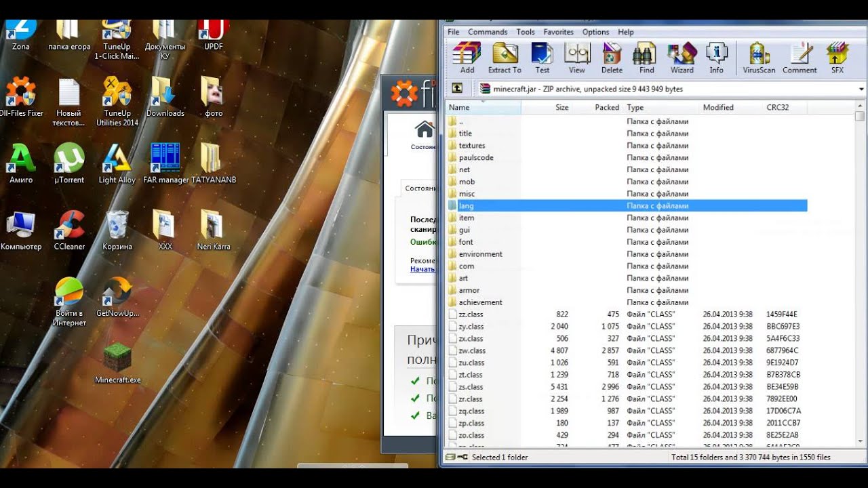Expand the archive path dropdown arrow
The width and height of the screenshot is (868, 488).
tap(861, 89)
